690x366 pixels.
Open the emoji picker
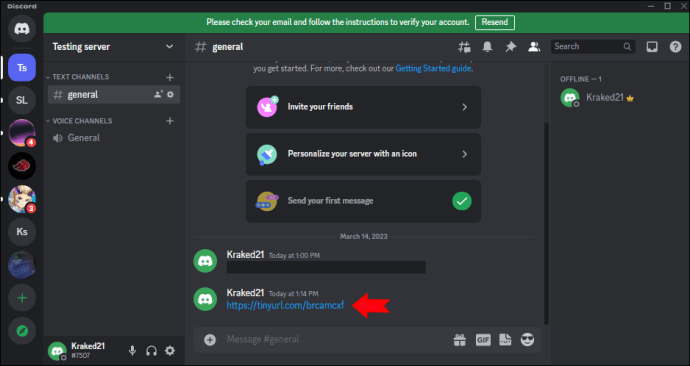[527, 340]
